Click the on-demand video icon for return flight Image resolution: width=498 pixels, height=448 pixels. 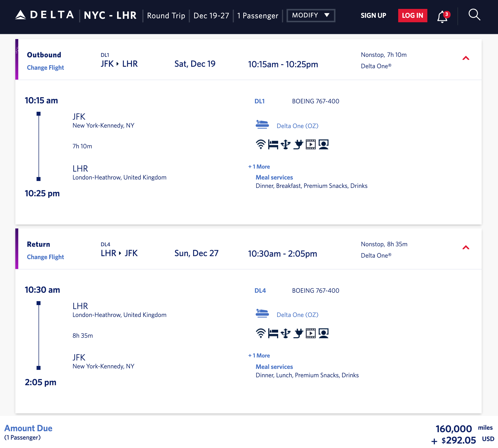311,333
